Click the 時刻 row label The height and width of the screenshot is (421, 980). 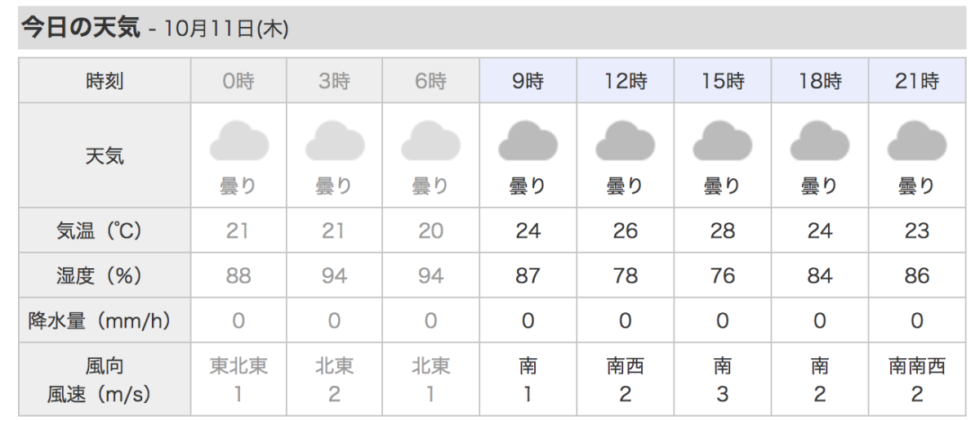coord(105,81)
